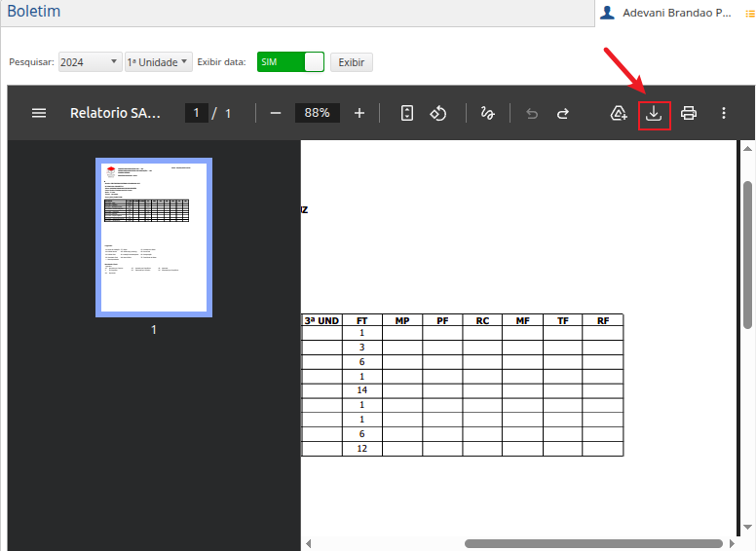Click the vertical scrollbar up arrow

pos(747,149)
